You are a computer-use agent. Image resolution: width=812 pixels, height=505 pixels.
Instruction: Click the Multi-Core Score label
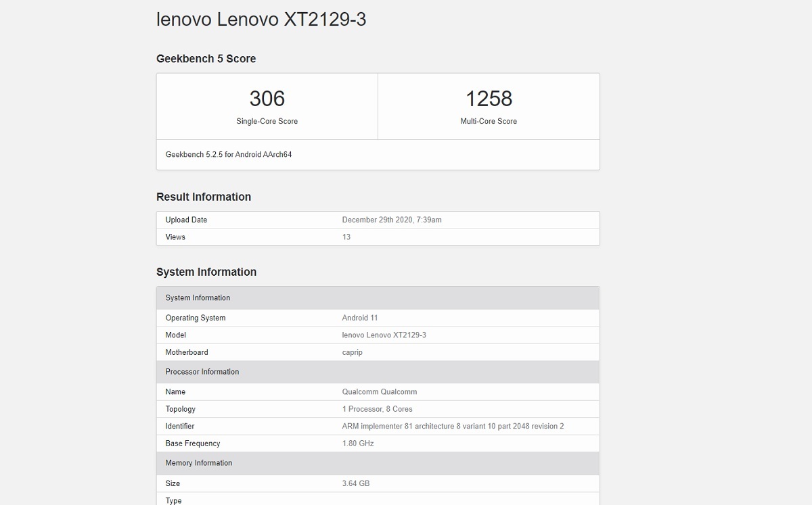click(x=489, y=122)
